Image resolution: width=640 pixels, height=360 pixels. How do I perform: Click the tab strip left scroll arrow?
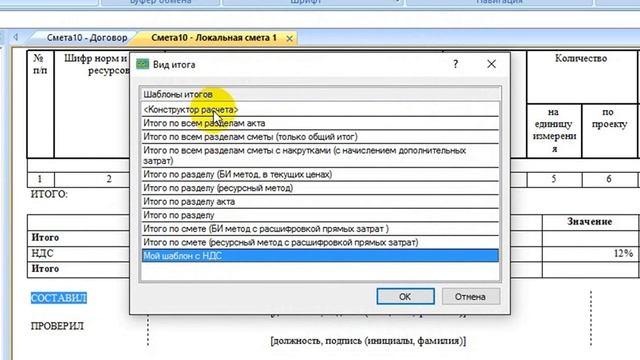tap(16, 37)
